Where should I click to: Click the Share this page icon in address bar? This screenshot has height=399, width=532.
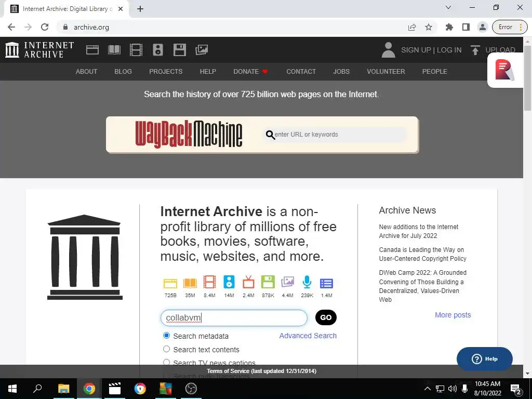tap(412, 27)
